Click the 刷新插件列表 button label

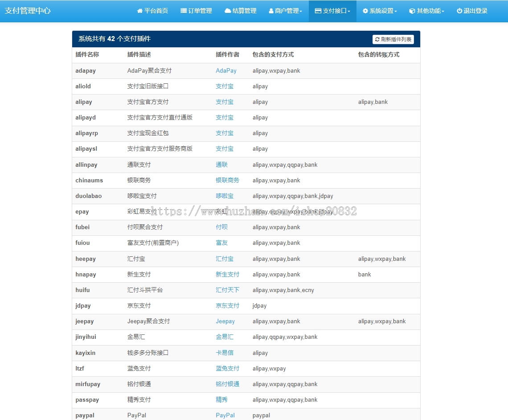pos(396,39)
